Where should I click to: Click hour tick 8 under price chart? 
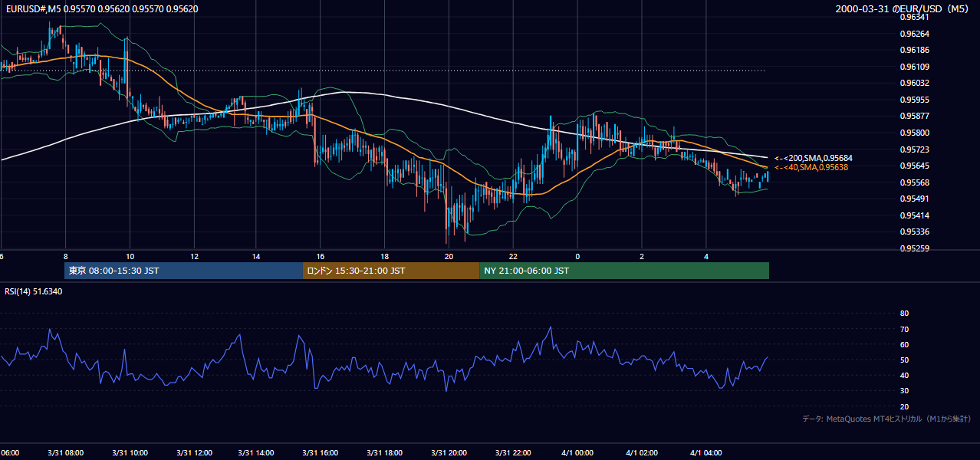click(65, 257)
